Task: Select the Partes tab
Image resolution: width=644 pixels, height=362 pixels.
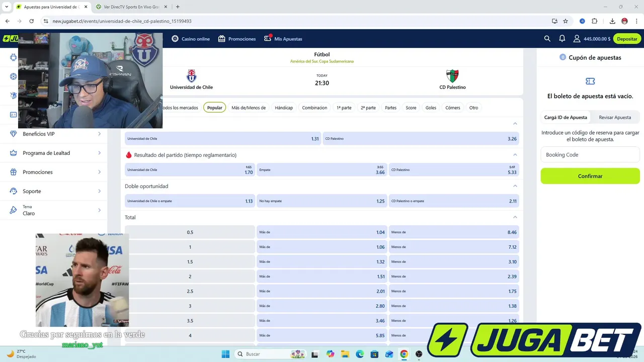Action: (390, 108)
